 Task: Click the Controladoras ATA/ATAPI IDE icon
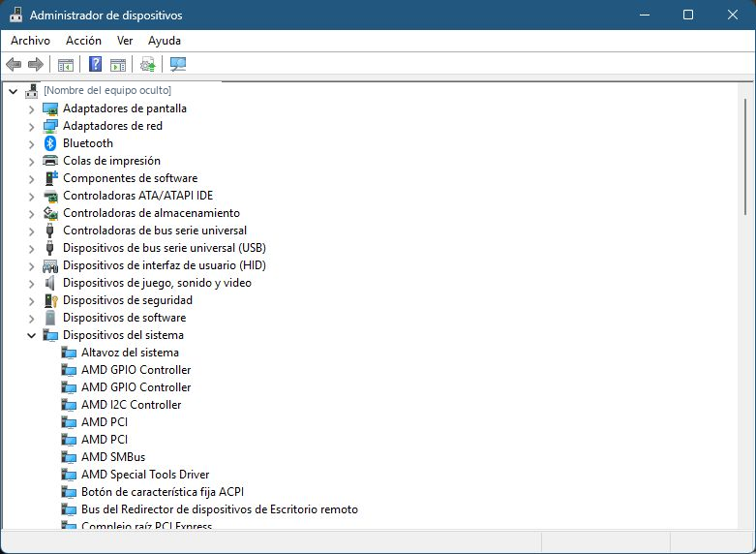click(x=50, y=196)
